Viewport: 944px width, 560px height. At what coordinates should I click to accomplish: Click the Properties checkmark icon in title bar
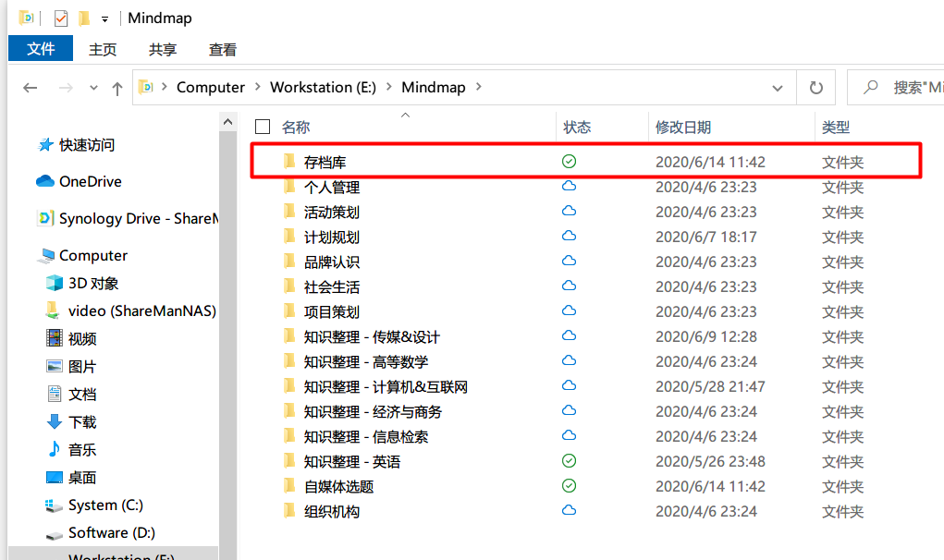[61, 18]
